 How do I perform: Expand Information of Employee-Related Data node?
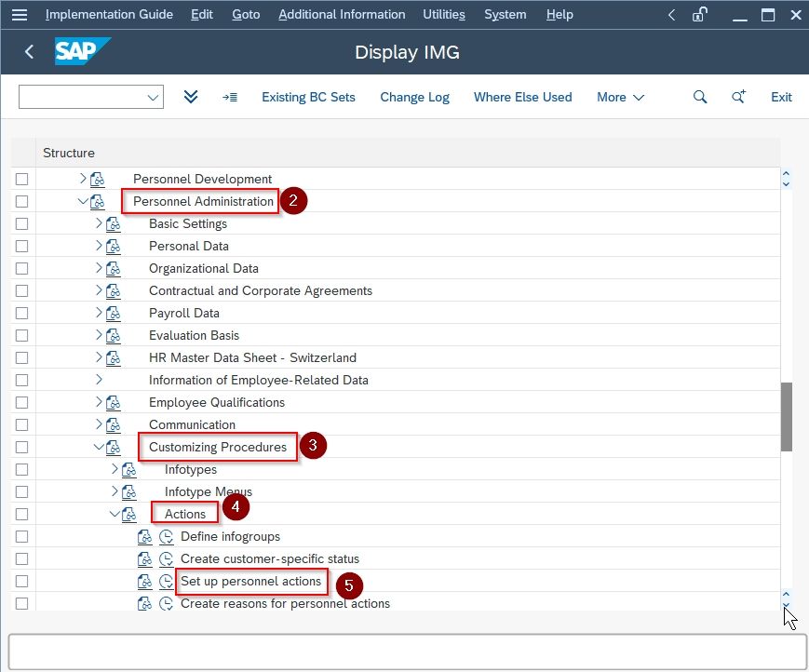[x=99, y=380]
